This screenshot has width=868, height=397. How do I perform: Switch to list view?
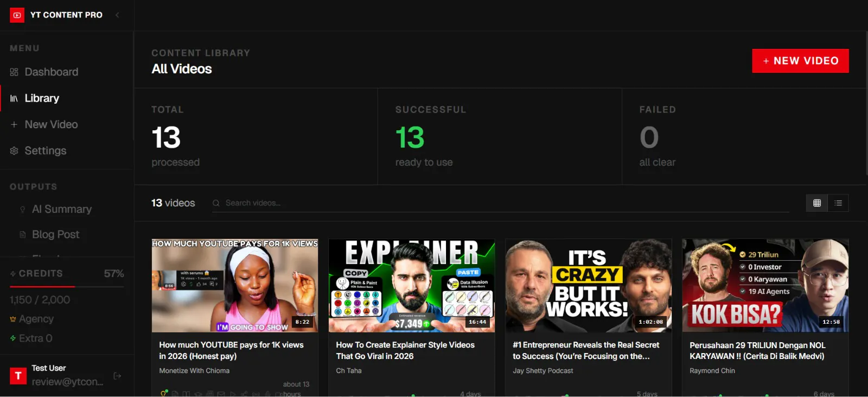point(838,203)
